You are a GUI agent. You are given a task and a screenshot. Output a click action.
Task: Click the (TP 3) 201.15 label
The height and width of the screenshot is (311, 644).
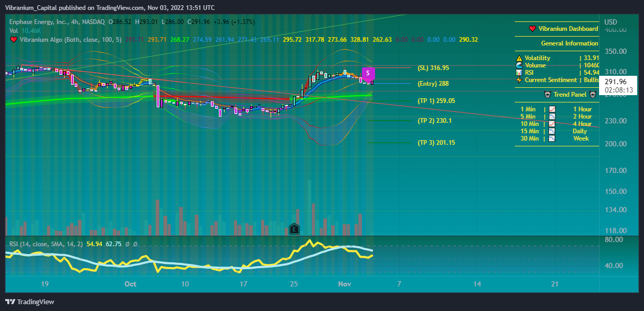(436, 143)
